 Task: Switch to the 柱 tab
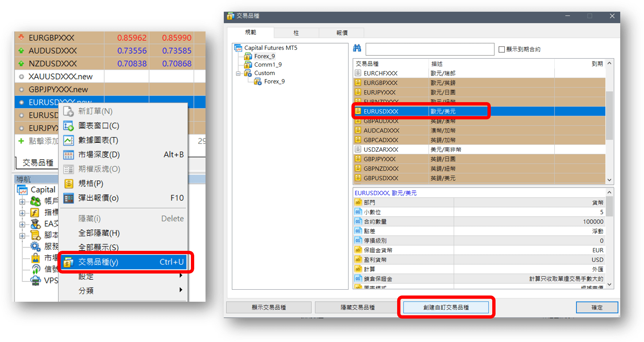coord(296,33)
